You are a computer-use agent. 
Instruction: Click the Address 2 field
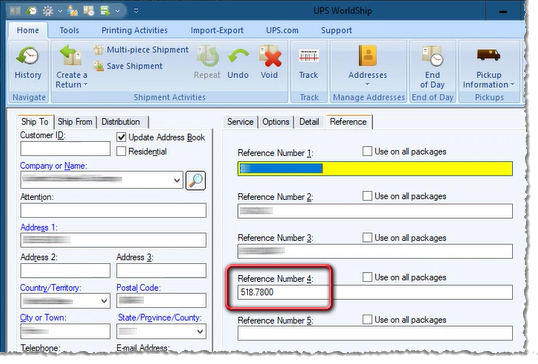point(65,270)
